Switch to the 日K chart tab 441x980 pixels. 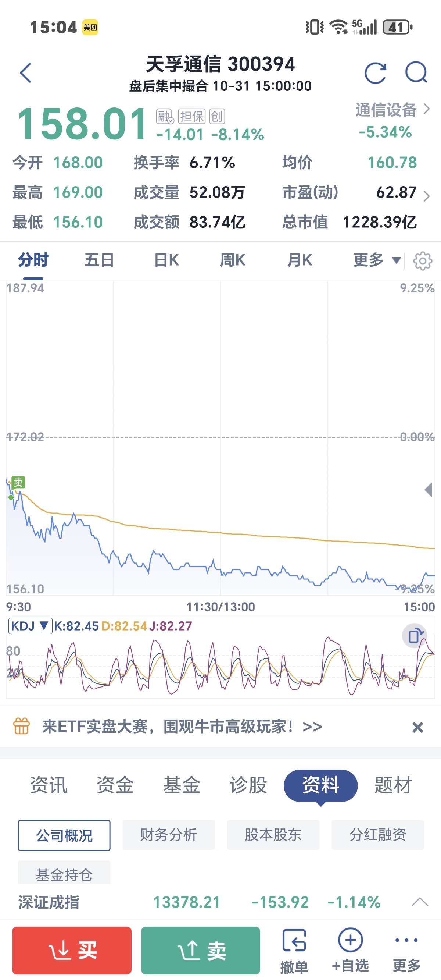(x=166, y=260)
